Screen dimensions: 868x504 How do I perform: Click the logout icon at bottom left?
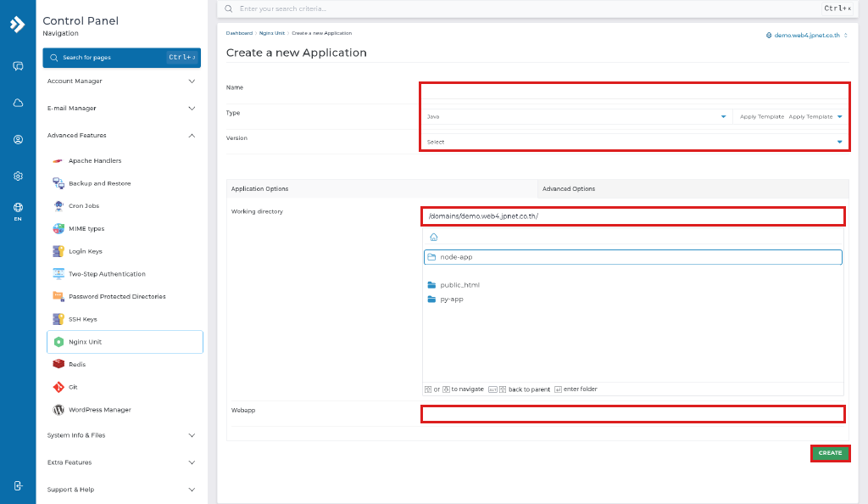click(x=18, y=486)
